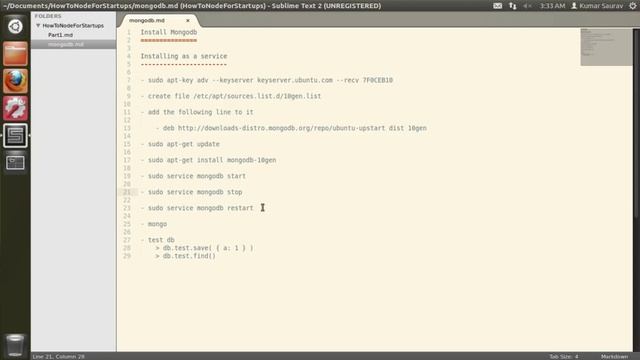Click 'sudo service mongodb start' line
Viewport: 640px width, 360px height.
[193, 176]
